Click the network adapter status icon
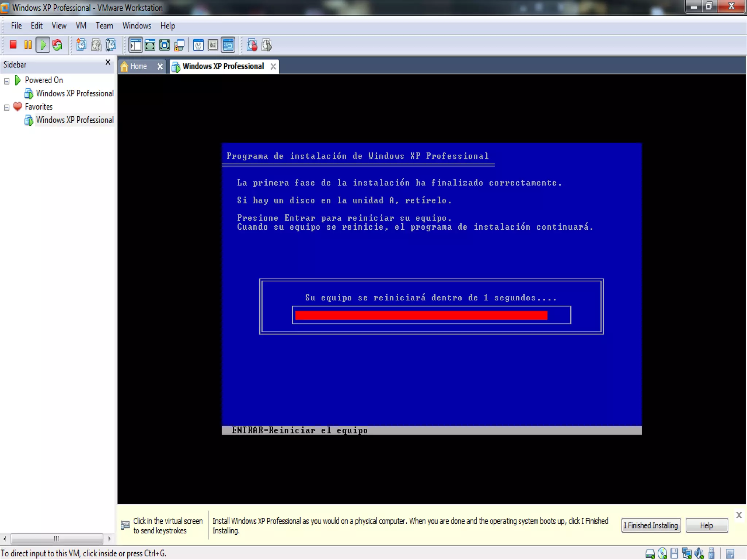 pyautogui.click(x=686, y=553)
